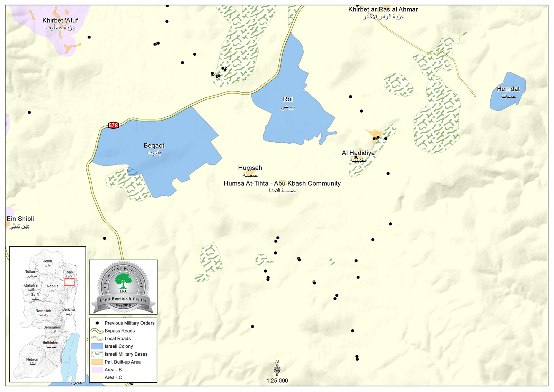554x392 pixels.
Task: Click the Israeli Military Bases legend pattern
Action: 97,354
